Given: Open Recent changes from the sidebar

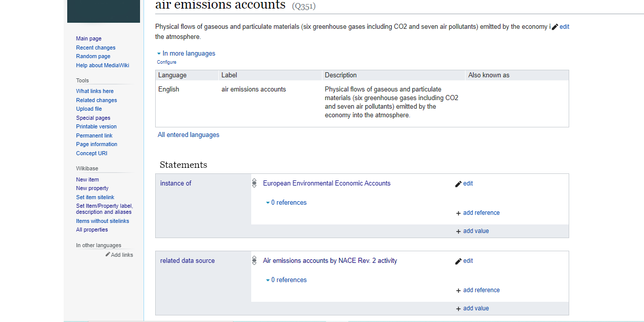Looking at the screenshot, I should [x=96, y=48].
